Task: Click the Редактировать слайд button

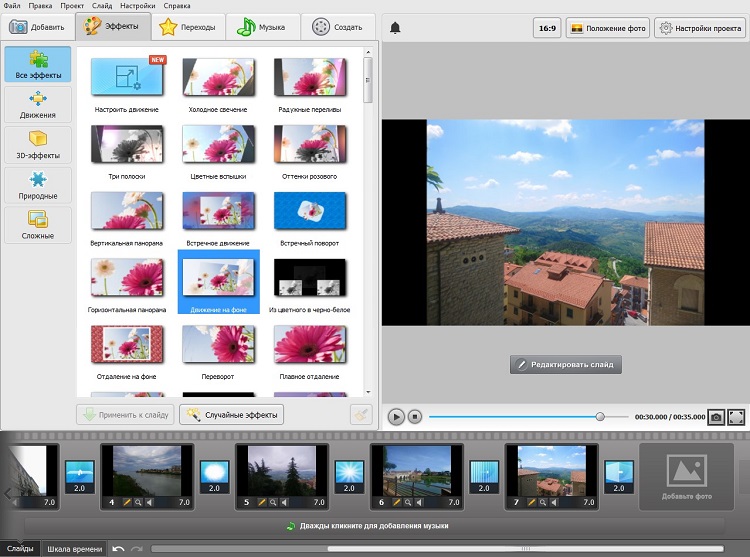Action: point(565,365)
